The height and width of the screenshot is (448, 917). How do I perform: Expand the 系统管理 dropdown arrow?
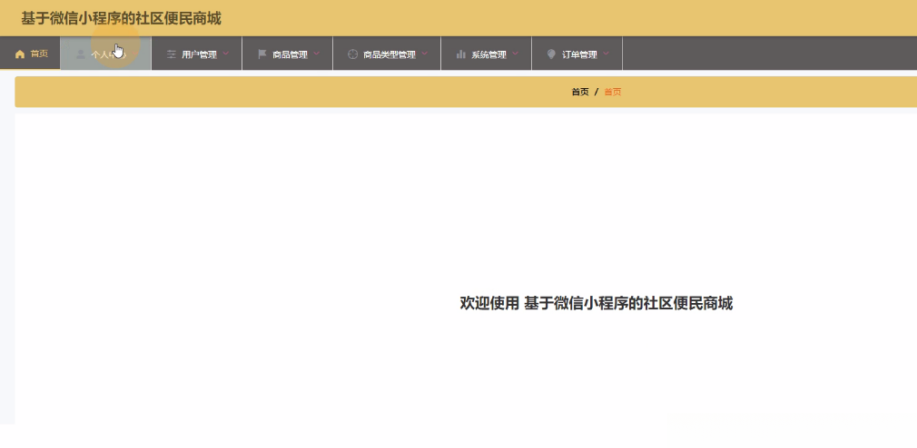pyautogui.click(x=515, y=54)
